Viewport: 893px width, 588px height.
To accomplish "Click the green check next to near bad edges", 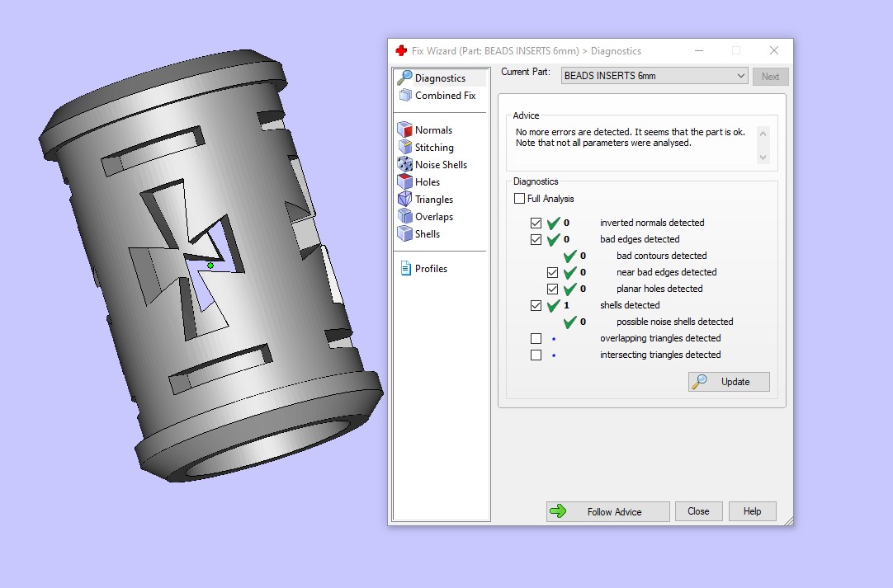I will 569,272.
